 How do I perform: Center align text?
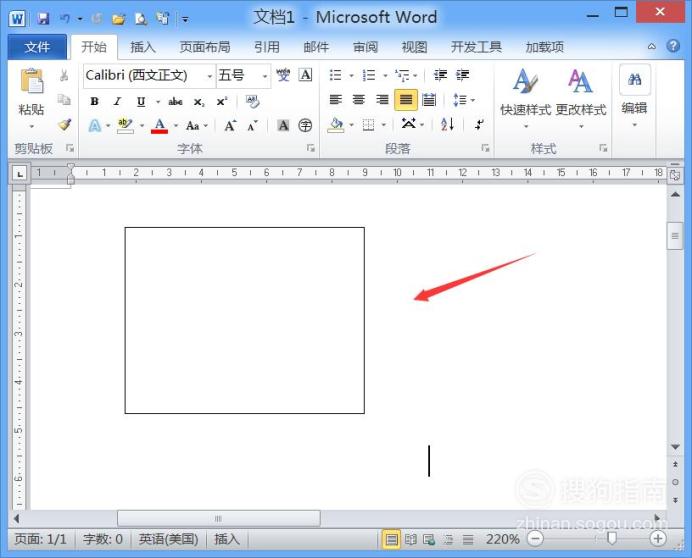pyautogui.click(x=359, y=100)
